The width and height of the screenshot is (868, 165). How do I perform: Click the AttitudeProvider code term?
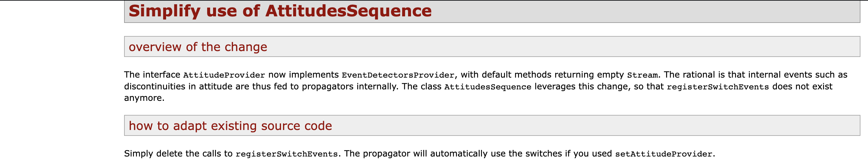point(224,75)
